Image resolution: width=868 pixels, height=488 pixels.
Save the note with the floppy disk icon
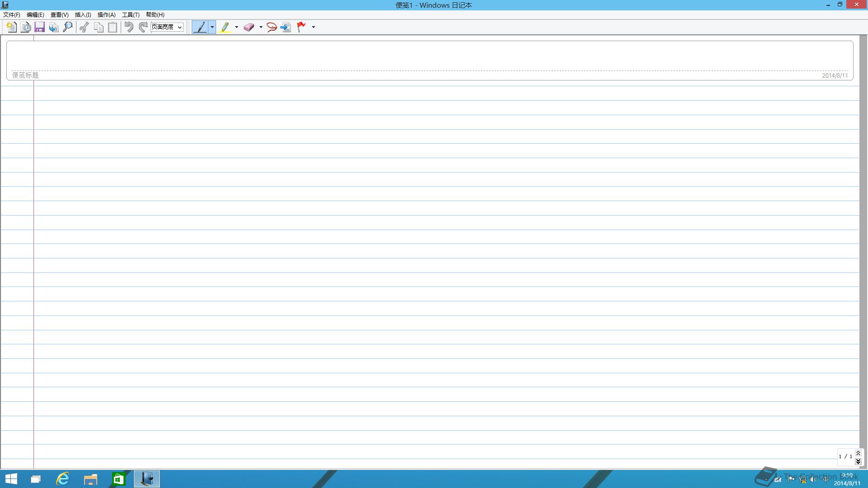point(40,27)
